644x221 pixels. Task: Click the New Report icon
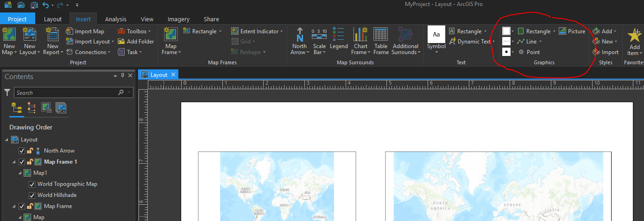coord(53,35)
